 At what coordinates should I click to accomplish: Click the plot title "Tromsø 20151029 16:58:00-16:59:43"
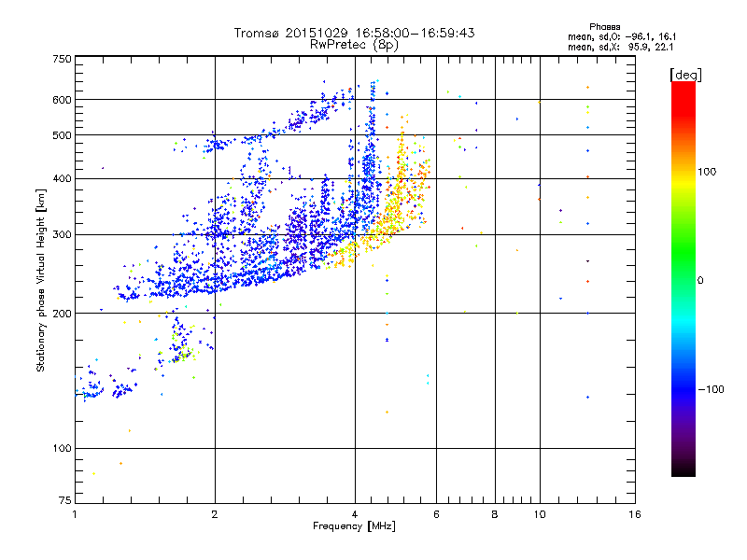click(x=354, y=33)
